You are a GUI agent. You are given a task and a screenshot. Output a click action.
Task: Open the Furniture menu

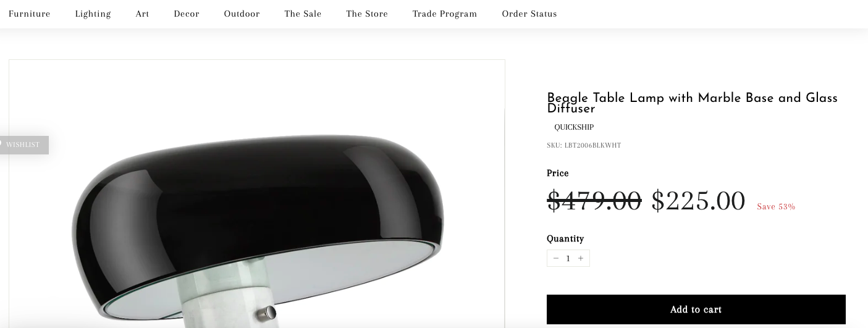point(30,14)
